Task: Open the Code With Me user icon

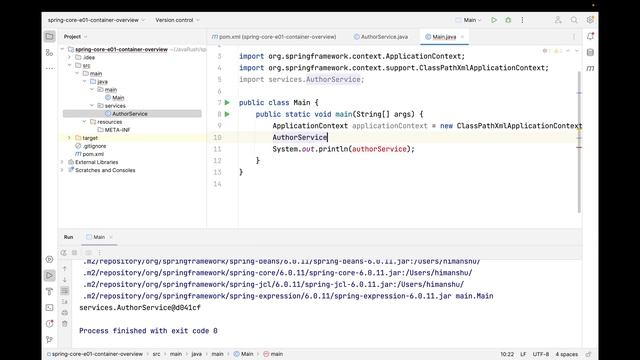Action: 558,20
